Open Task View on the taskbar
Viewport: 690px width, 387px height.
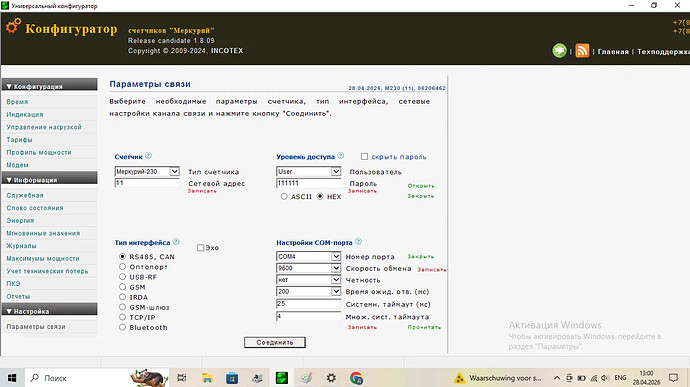click(181, 378)
